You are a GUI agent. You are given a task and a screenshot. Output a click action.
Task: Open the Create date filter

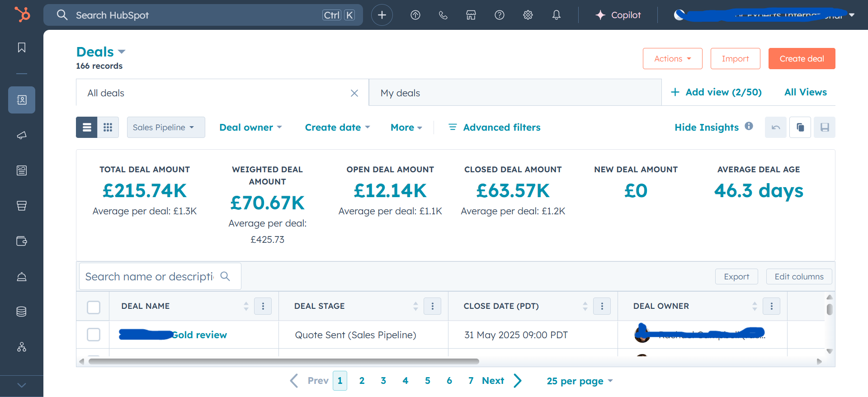337,128
